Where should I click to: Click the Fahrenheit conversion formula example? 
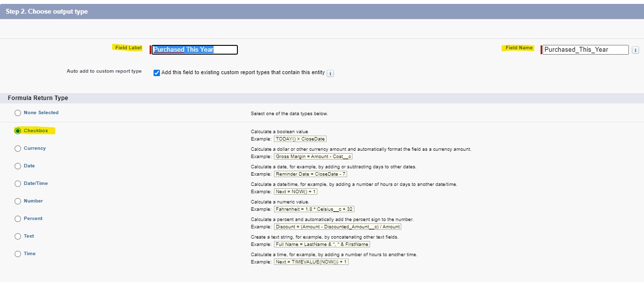[x=314, y=209]
